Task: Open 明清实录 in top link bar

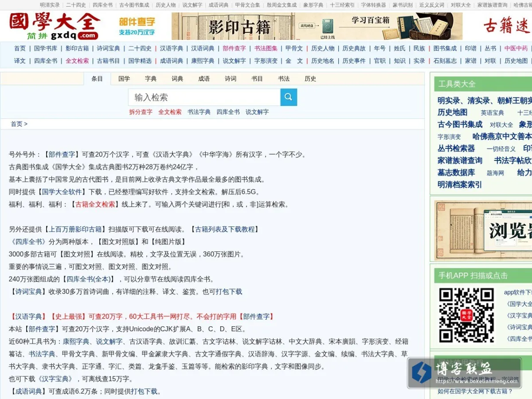Action: (50, 5)
